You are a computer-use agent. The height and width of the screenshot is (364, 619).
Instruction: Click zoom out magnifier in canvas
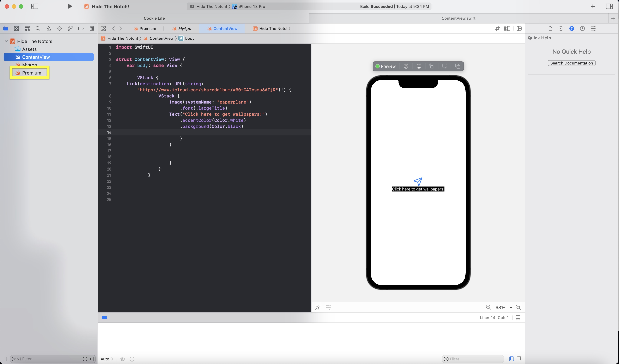(488, 307)
